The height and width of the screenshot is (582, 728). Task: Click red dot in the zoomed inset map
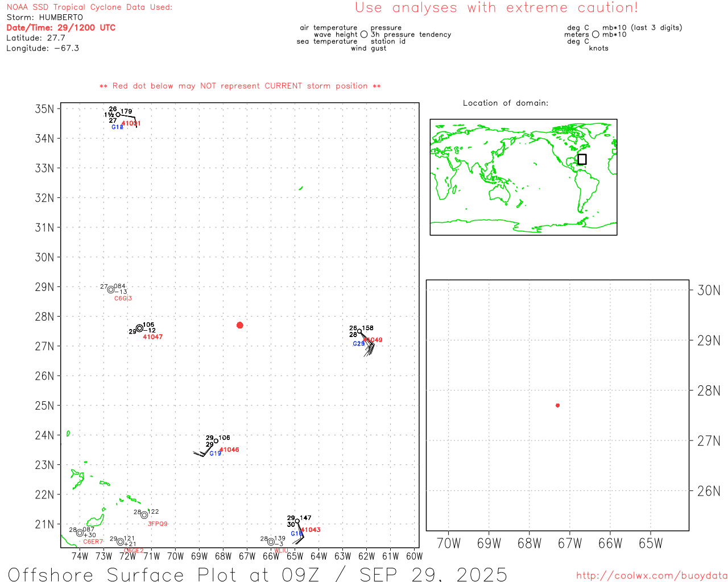[x=557, y=405]
